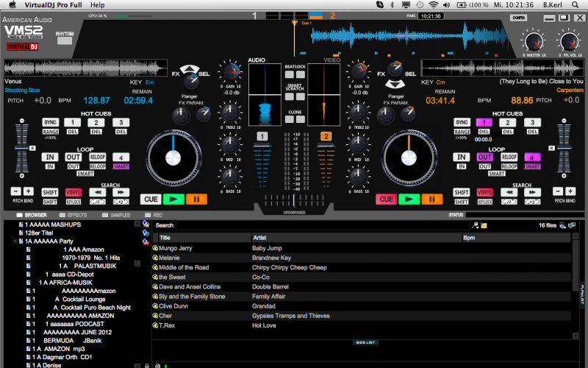Click the right deck jog wheel
The height and width of the screenshot is (368, 588).
pyautogui.click(x=409, y=158)
